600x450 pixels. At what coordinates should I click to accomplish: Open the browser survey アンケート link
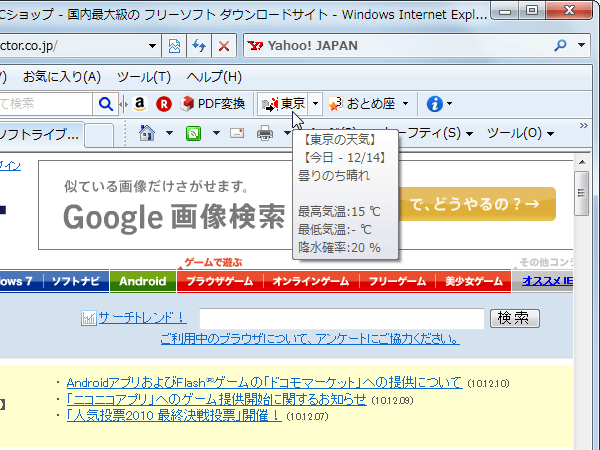[310, 339]
